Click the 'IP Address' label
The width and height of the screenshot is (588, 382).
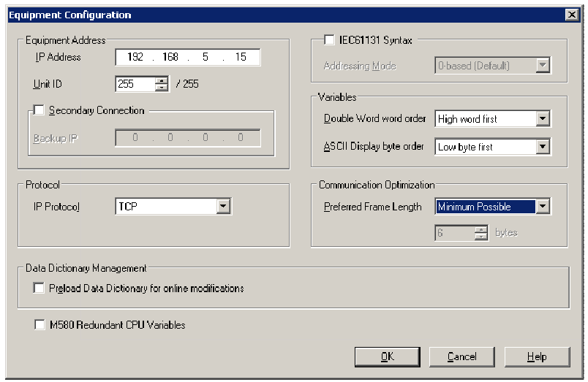58,57
